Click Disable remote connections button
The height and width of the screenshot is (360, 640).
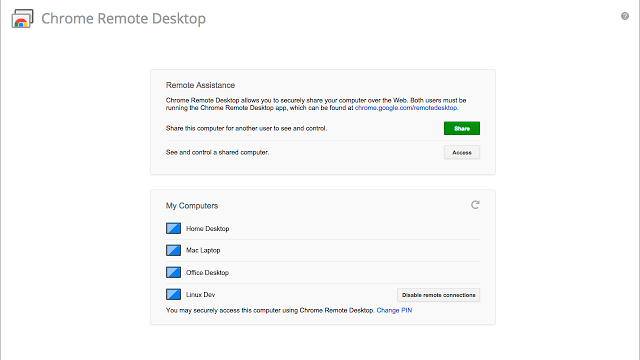pos(438,295)
